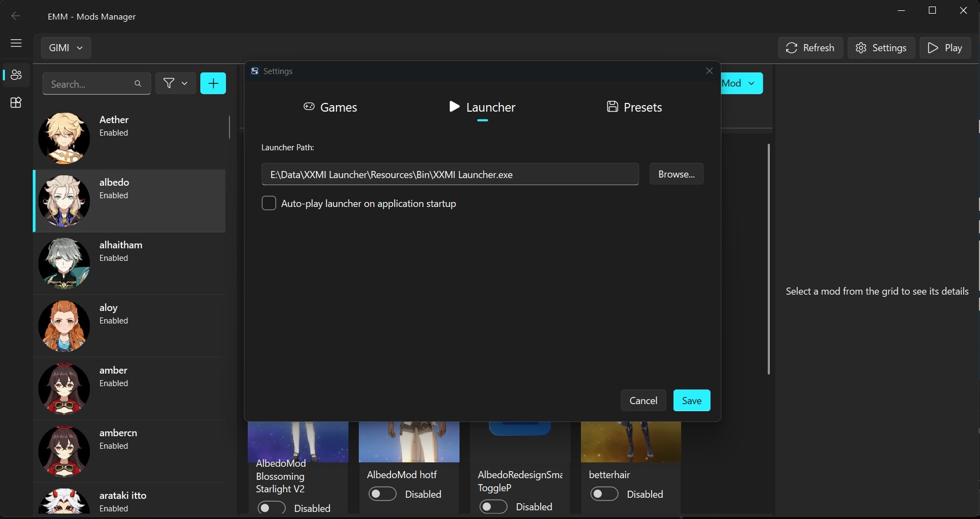Click the cyan plus icon to add a character
Image resolution: width=980 pixels, height=519 pixels.
[212, 83]
